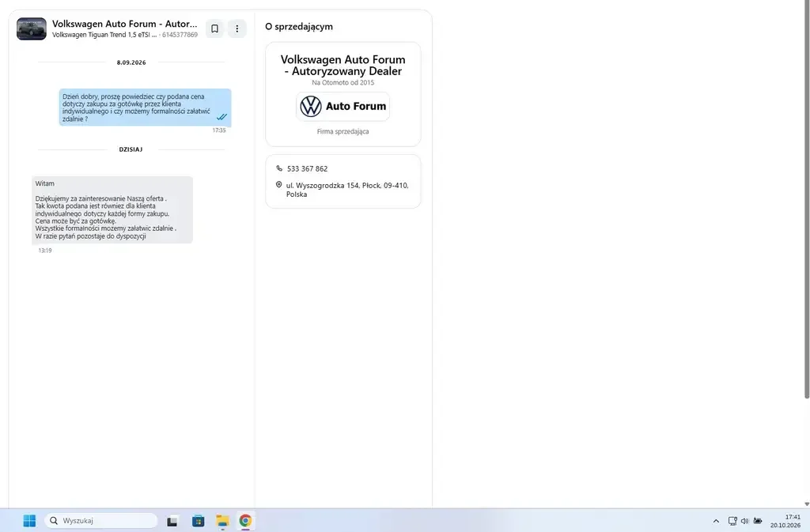The image size is (810, 532).
Task: Click the Wyszukaj taskbar search field
Action: click(x=101, y=521)
